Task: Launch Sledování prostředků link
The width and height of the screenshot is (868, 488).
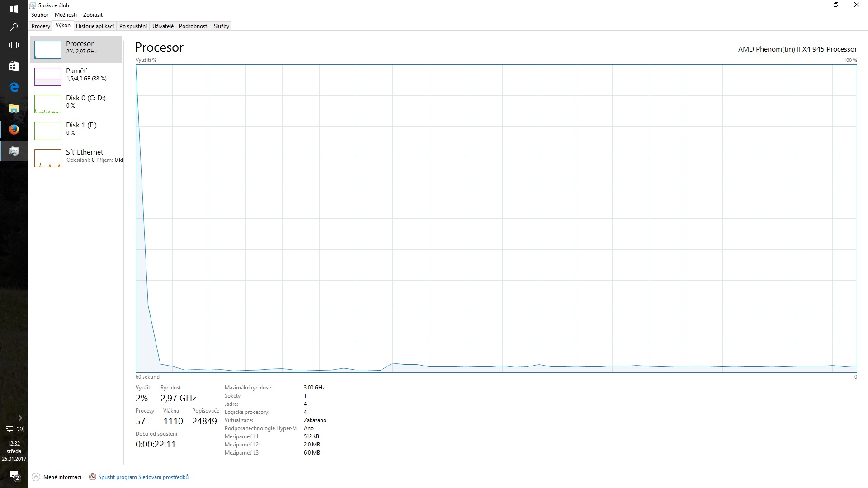Action: (143, 477)
